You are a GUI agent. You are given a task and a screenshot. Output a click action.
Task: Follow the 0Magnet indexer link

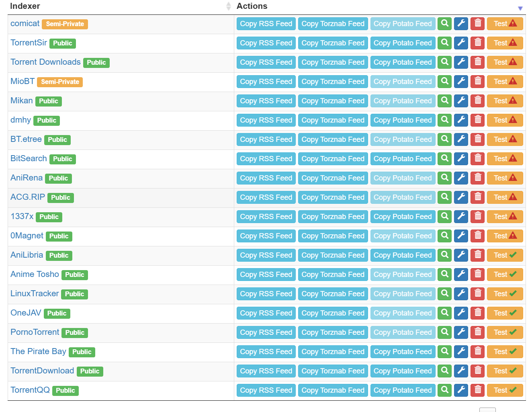(27, 236)
